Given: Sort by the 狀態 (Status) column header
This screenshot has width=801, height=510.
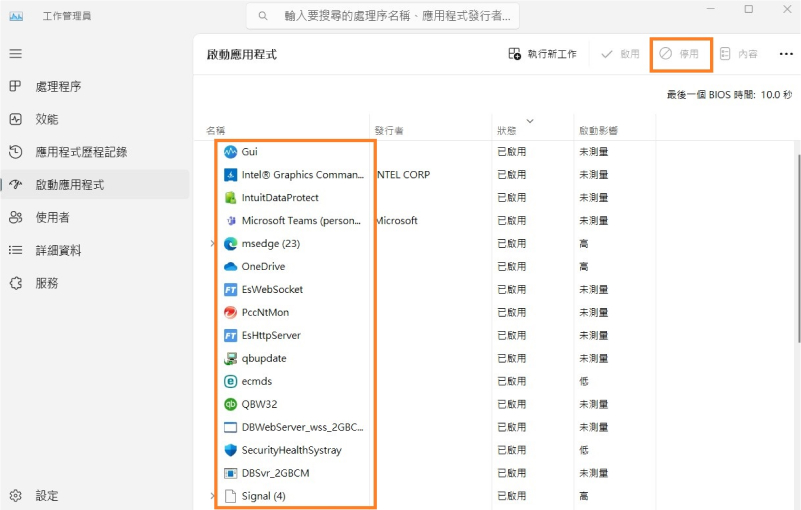Looking at the screenshot, I should click(x=507, y=131).
